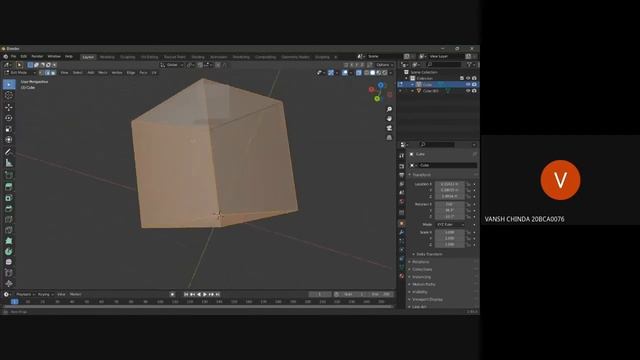Viewport: 640px width, 360px height.
Task: Hide the Collection with its eye icon
Action: [x=468, y=78]
